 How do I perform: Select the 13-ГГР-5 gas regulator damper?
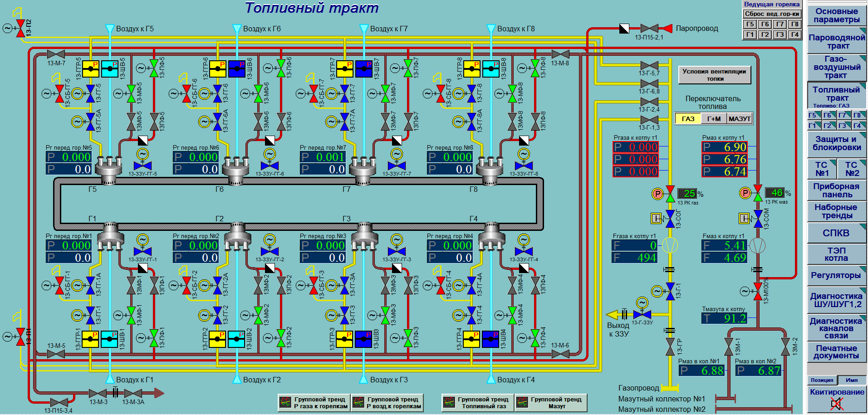pos(91,69)
